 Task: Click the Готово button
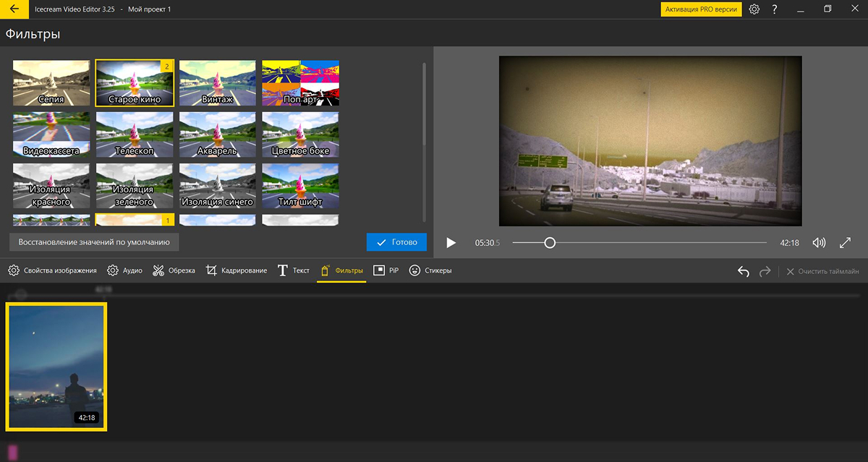[x=396, y=242]
